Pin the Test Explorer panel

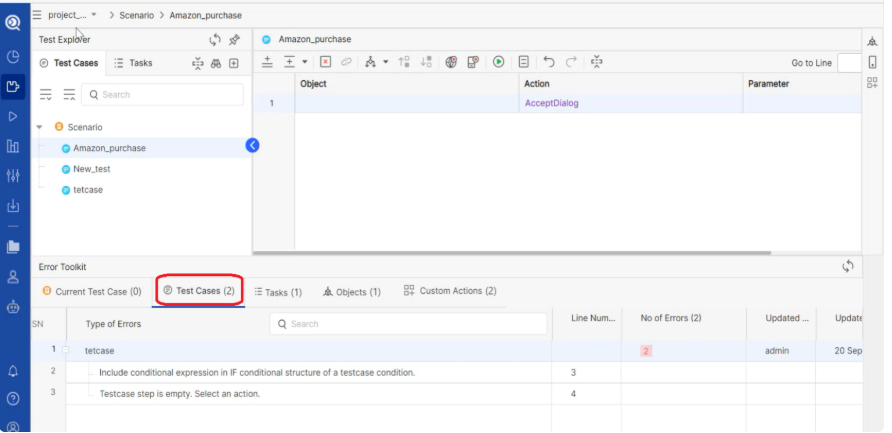(234, 40)
